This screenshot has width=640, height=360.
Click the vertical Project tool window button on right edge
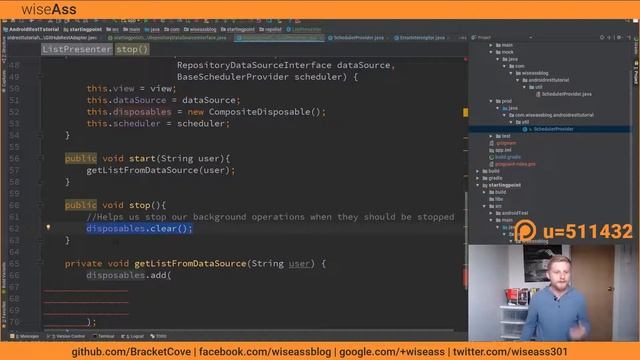[636, 73]
